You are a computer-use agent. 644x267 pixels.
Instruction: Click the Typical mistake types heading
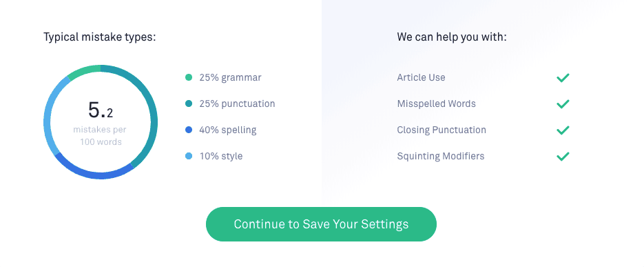click(100, 37)
